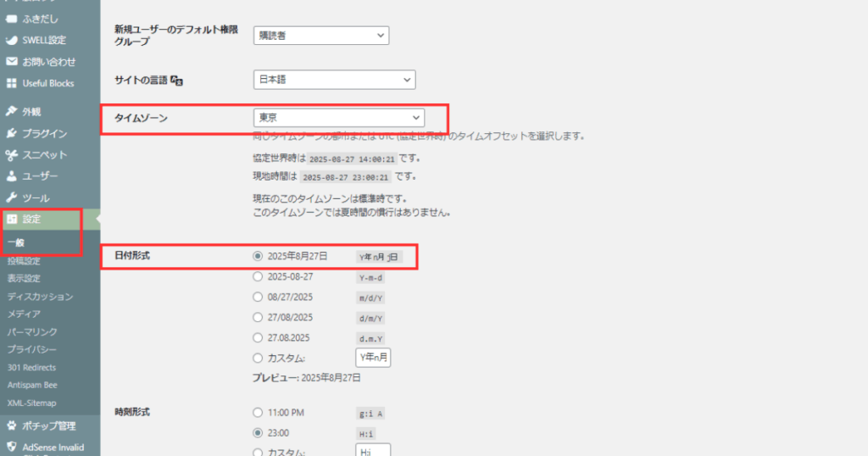Open パーマリンク settings submenu
This screenshot has height=456, width=868.
tap(32, 331)
